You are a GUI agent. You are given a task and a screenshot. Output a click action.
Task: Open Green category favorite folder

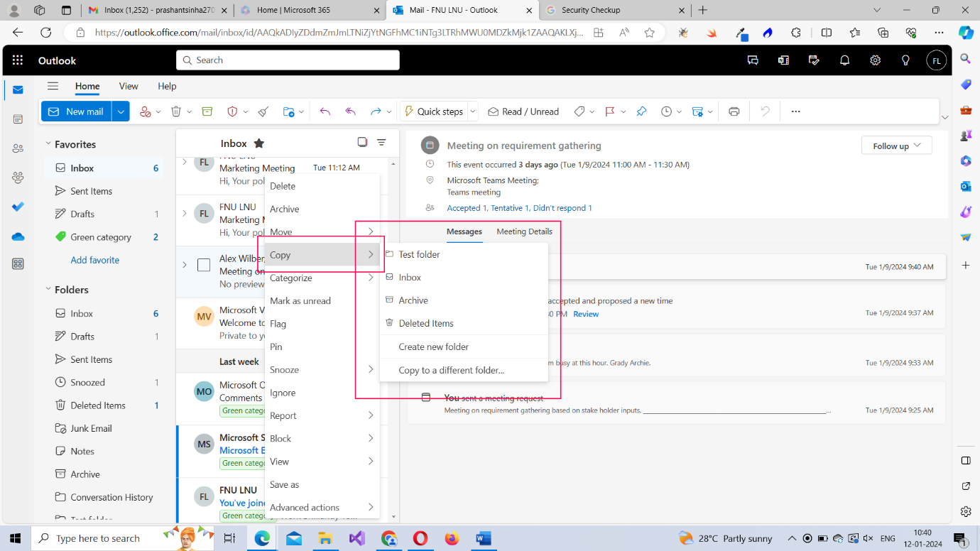(x=104, y=237)
